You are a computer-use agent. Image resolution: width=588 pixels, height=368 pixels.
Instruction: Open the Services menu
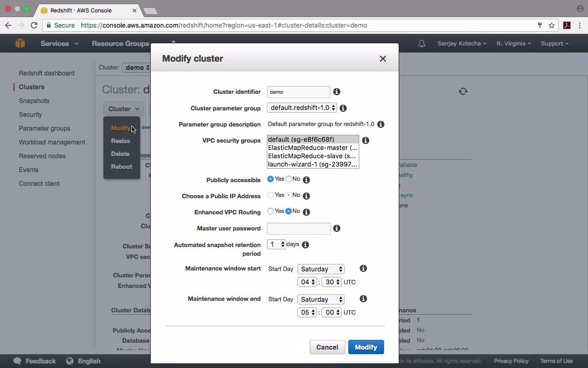(59, 44)
